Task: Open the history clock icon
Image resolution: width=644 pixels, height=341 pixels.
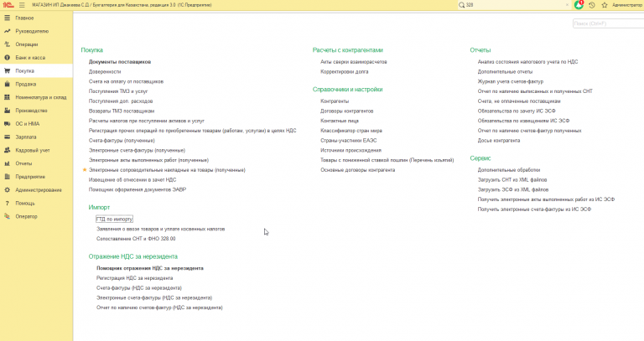Action: coord(592,5)
